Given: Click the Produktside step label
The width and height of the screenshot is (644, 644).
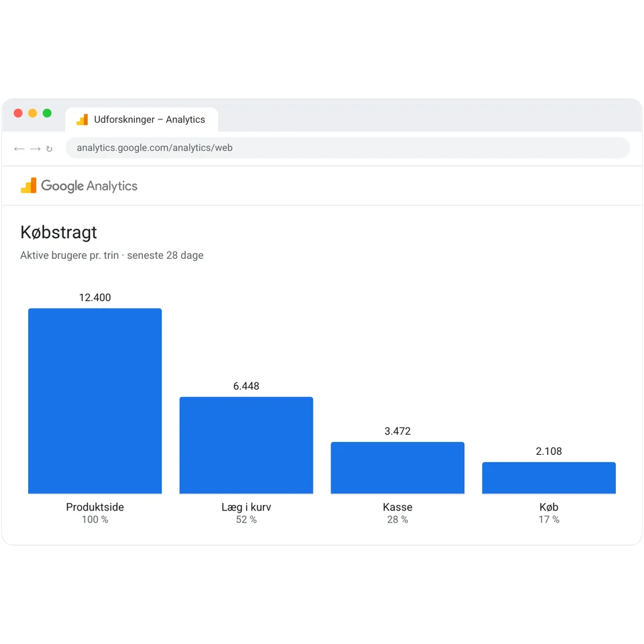Looking at the screenshot, I should (x=95, y=507).
